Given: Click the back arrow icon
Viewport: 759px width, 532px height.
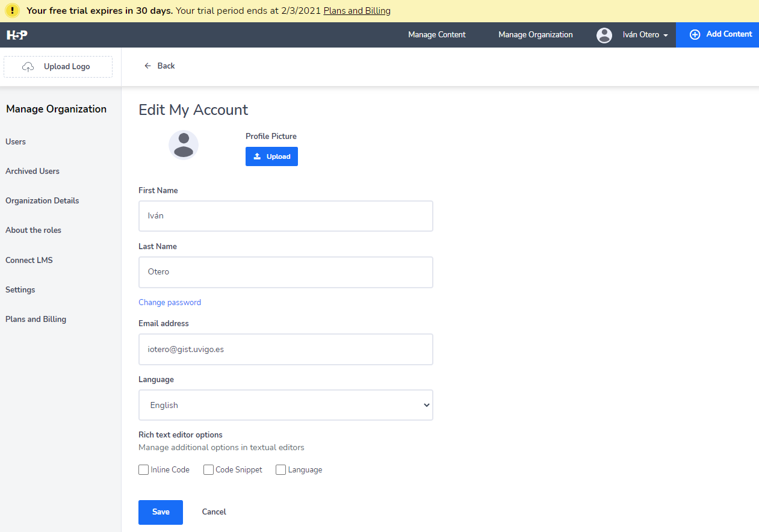Looking at the screenshot, I should tap(147, 66).
